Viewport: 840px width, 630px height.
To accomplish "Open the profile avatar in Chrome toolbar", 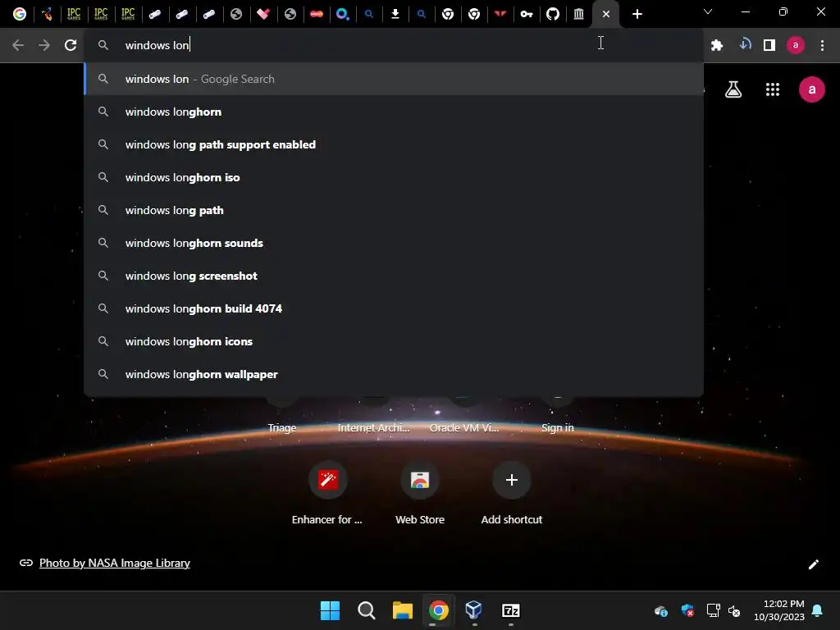I will [796, 46].
